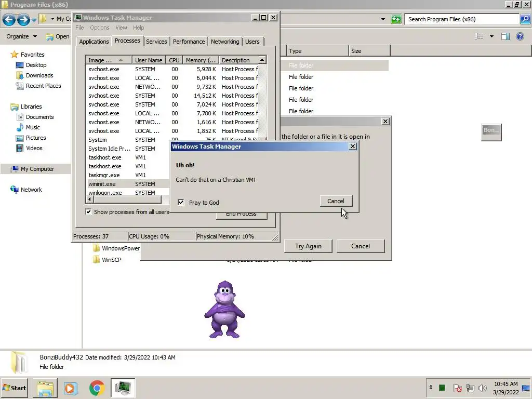Switch to the Performance tab
This screenshot has height=399, width=532.
[x=189, y=42]
